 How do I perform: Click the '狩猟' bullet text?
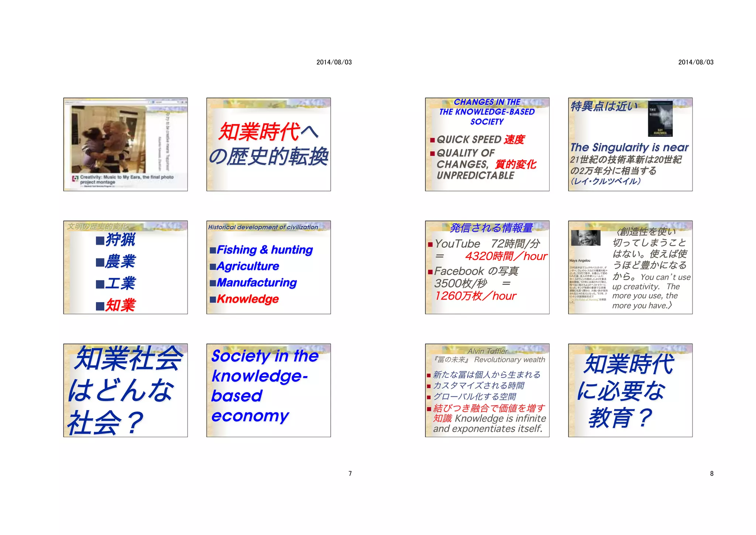tap(120, 240)
